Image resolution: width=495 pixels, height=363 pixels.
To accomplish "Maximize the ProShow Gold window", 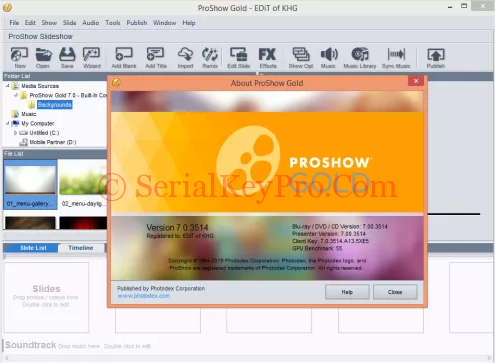I will [464, 6].
